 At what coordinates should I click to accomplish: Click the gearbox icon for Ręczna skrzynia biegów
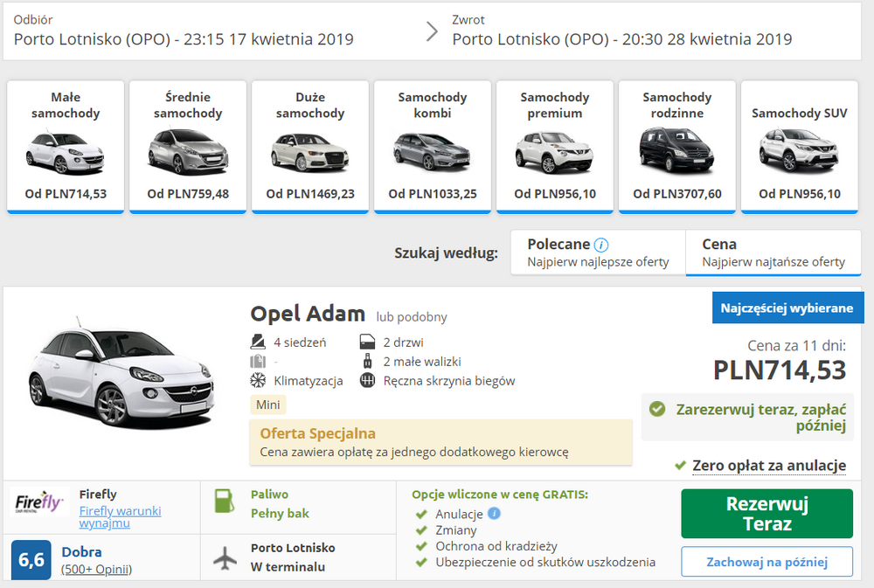(x=367, y=381)
